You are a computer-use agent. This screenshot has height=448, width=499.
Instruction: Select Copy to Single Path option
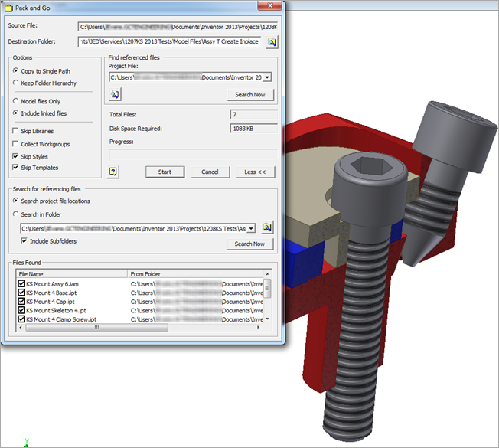(x=15, y=70)
